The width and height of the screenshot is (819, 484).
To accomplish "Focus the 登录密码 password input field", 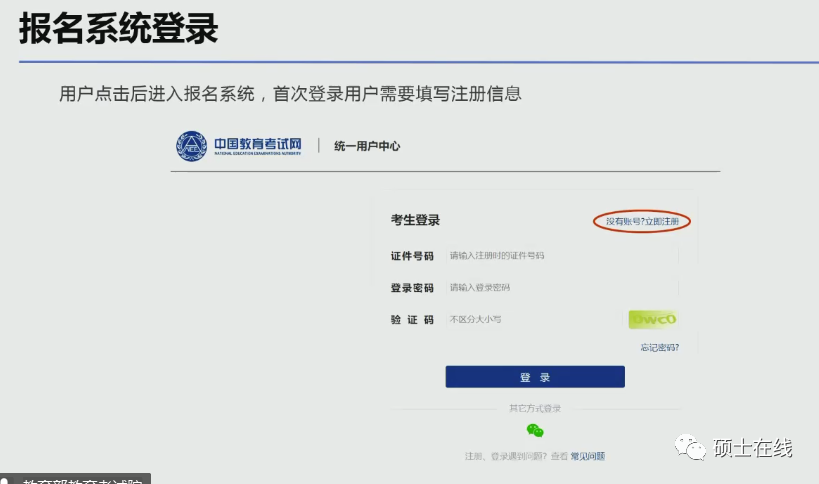I will pos(560,288).
